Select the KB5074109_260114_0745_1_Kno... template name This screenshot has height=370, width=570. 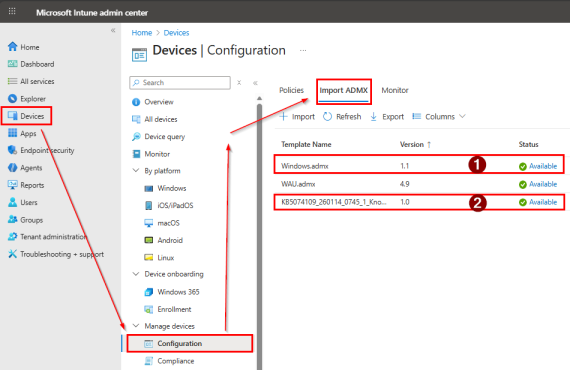pos(334,202)
